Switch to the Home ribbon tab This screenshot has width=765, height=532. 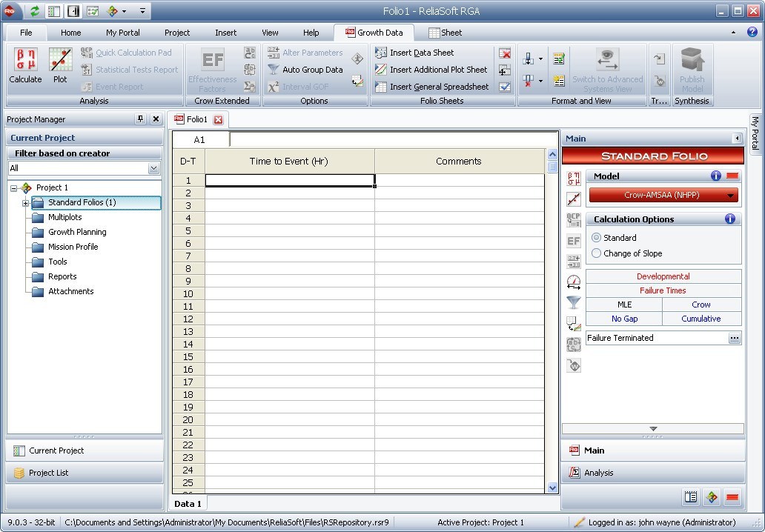(x=70, y=33)
